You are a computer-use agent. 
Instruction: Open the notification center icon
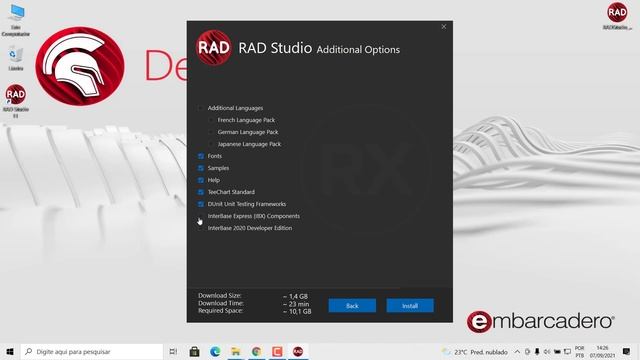click(x=627, y=352)
